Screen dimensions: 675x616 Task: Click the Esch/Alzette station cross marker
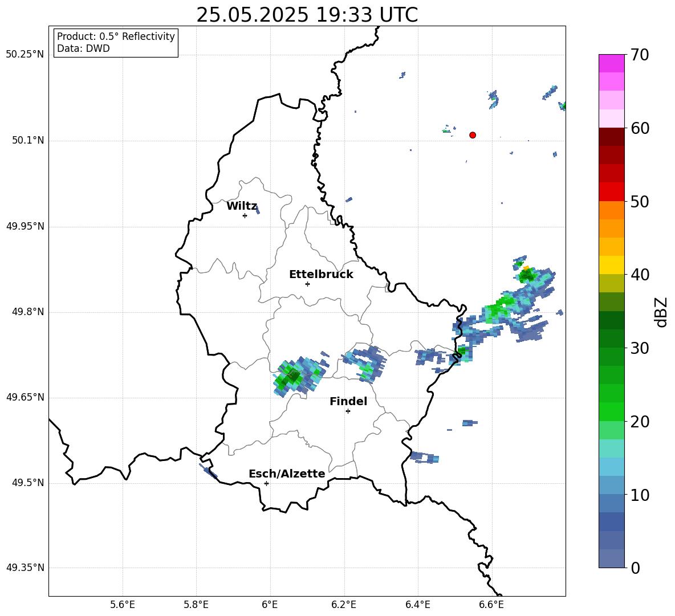click(x=266, y=483)
